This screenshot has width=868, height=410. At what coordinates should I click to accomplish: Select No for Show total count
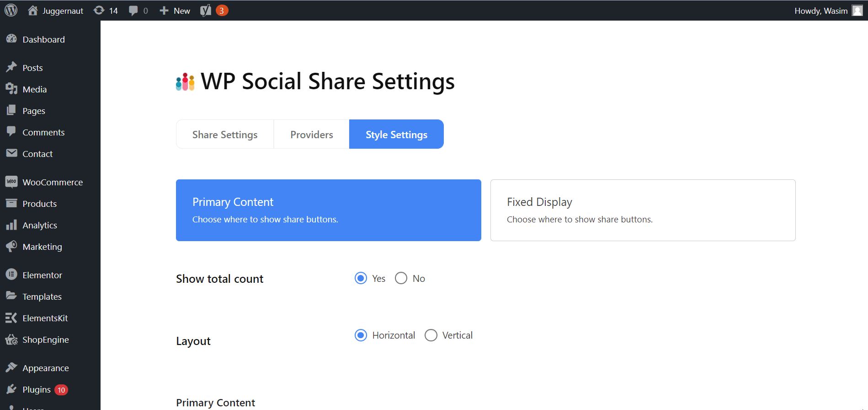(401, 278)
